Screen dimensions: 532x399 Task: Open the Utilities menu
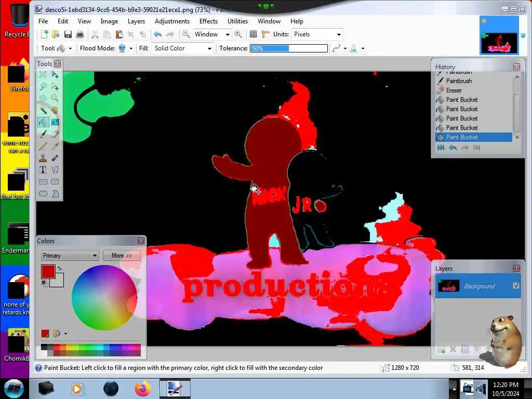pyautogui.click(x=237, y=21)
